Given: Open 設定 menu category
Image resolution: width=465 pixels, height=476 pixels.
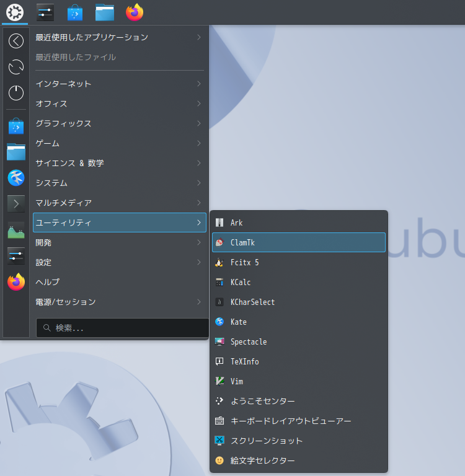Looking at the screenshot, I should click(120, 262).
